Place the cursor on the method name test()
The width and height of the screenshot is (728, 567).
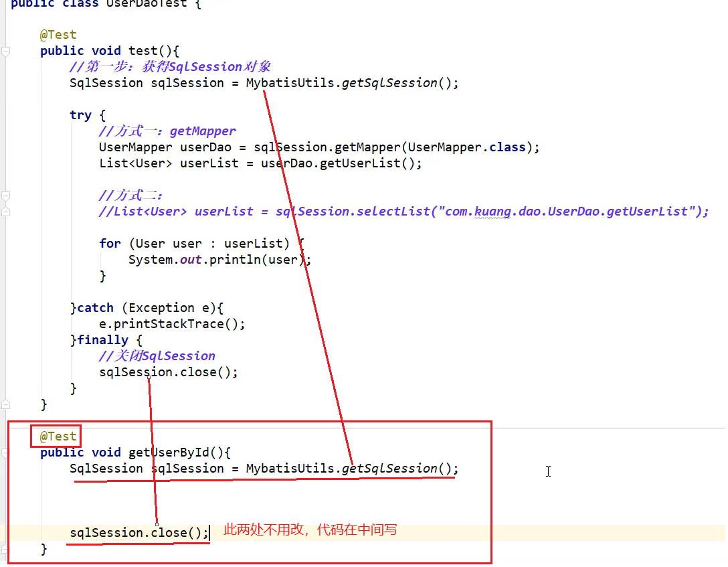(143, 51)
